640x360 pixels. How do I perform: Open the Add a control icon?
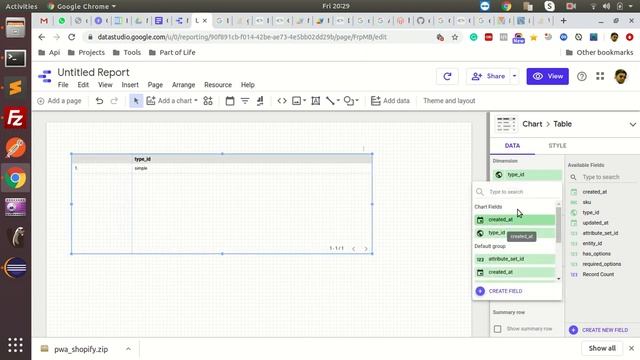point(208,101)
